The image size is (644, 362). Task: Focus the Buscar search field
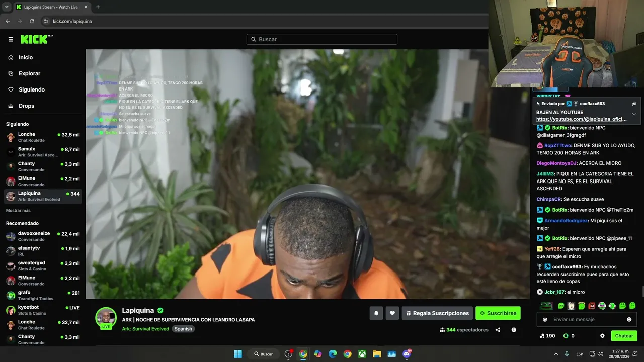coord(322,39)
